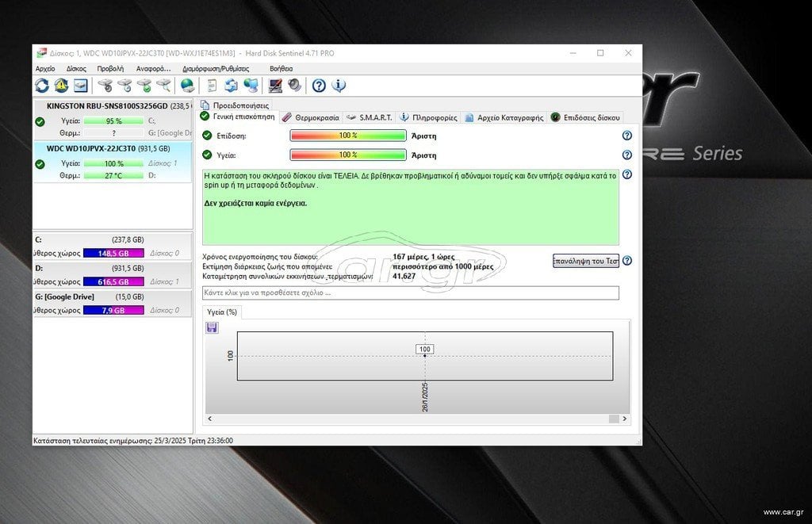
Task: Open the Βοήθεια menu
Action: pos(282,69)
